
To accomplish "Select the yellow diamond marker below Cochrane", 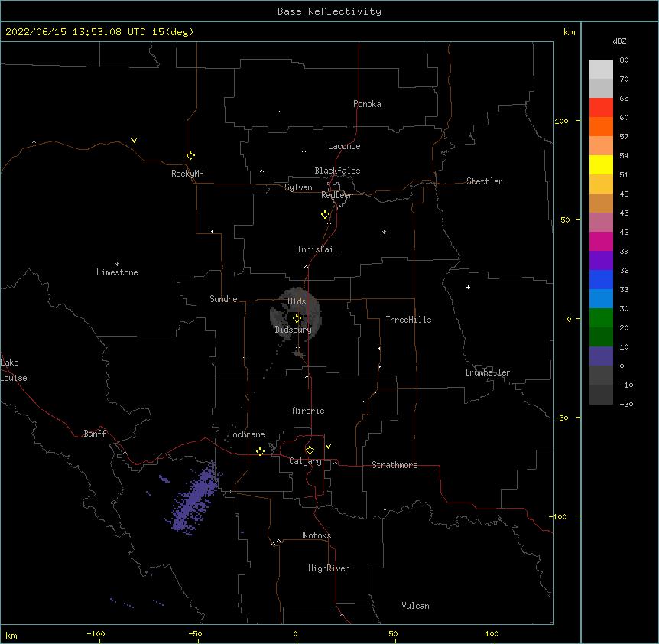I will click(x=260, y=451).
